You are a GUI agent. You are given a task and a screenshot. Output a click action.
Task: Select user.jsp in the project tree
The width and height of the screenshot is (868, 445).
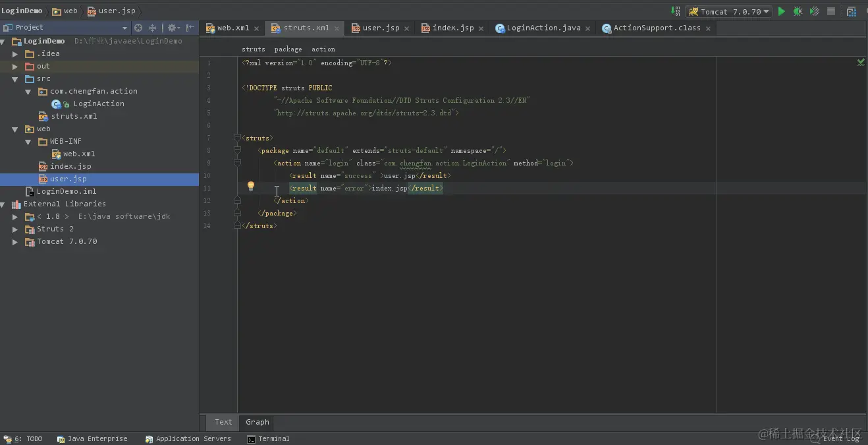coord(99,179)
